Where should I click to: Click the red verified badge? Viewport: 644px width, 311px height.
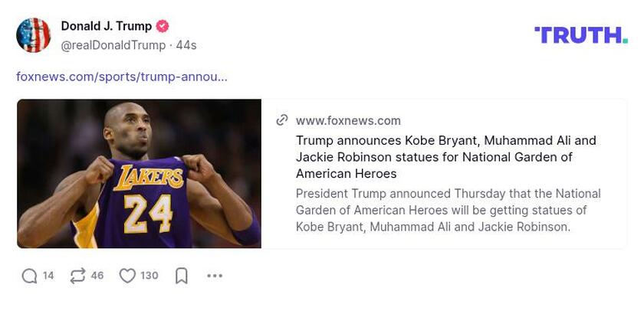tap(163, 26)
